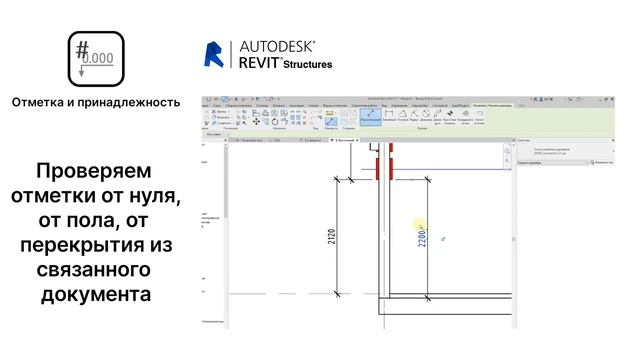Activate the Move tool in Modify panel
The image size is (640, 360).
[256, 121]
